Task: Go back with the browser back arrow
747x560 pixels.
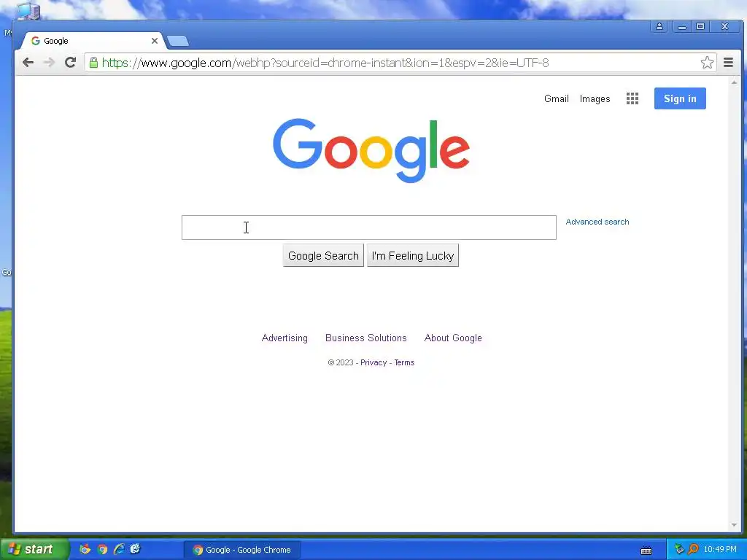Action: pyautogui.click(x=28, y=63)
